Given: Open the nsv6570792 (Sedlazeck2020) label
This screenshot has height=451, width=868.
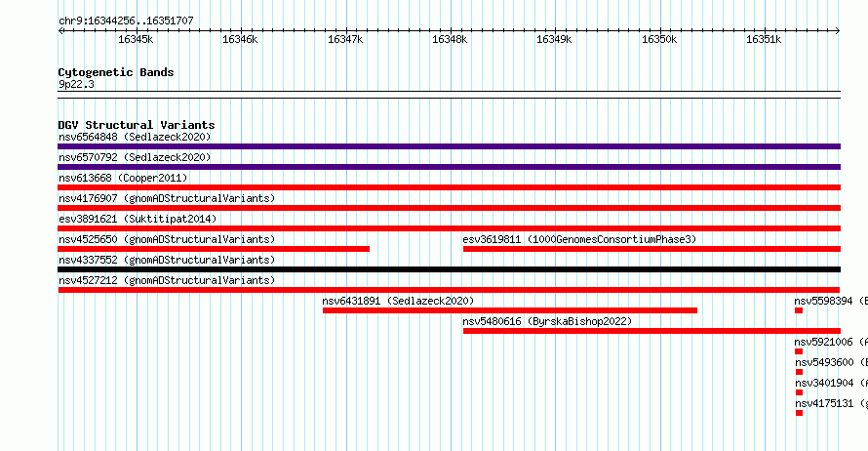Looking at the screenshot, I should 135,157.
